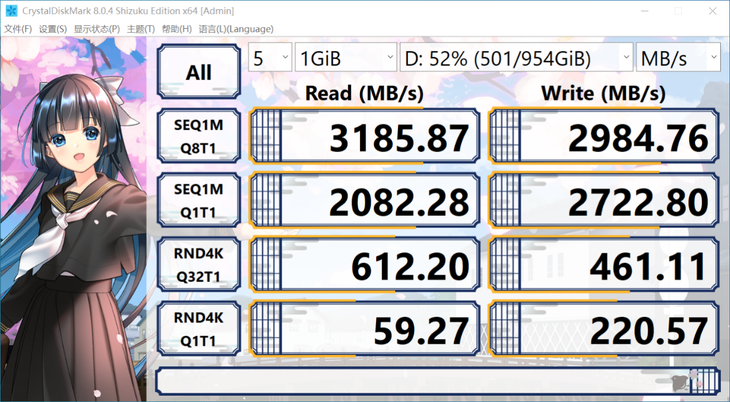Open the 帮助(H) menu

click(x=176, y=29)
